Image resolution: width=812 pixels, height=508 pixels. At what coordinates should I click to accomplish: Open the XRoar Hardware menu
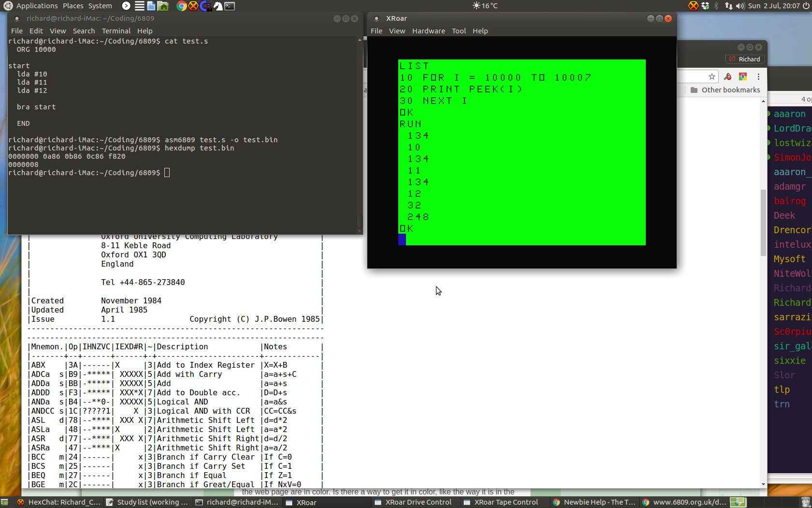click(x=428, y=31)
